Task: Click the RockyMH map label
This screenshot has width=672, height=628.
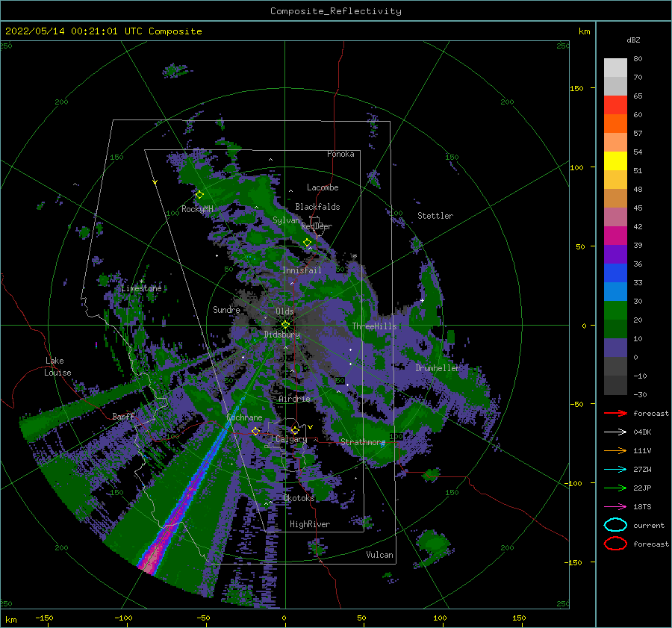Action: [x=197, y=209]
